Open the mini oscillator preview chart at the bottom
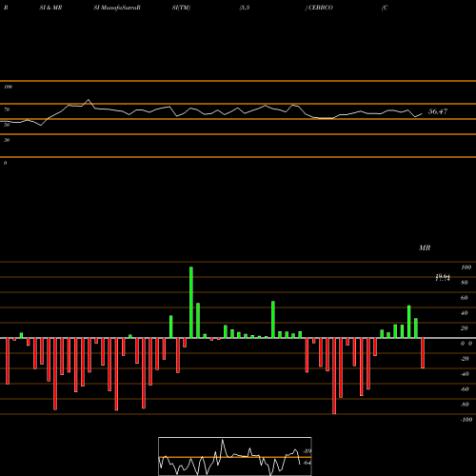 235,456
